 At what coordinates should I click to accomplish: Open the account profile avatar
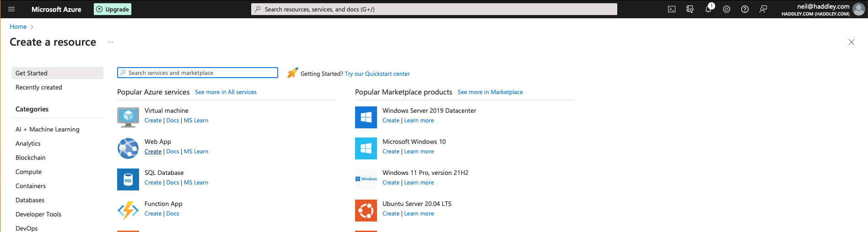pos(859,9)
